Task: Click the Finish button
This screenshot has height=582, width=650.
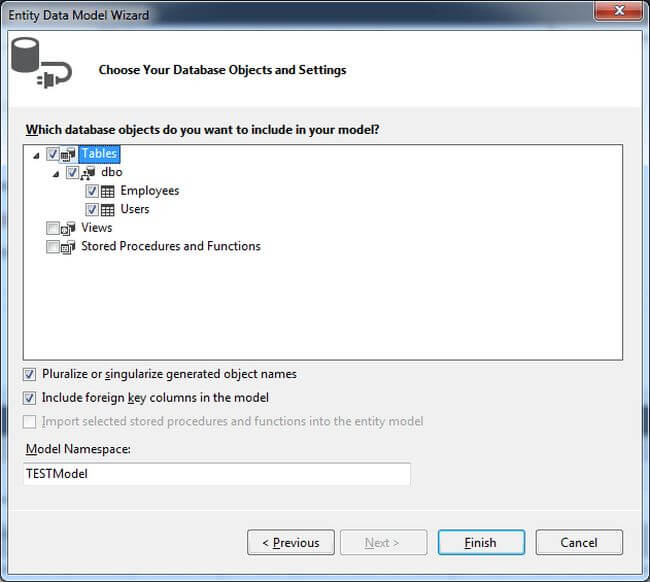Action: [x=481, y=542]
